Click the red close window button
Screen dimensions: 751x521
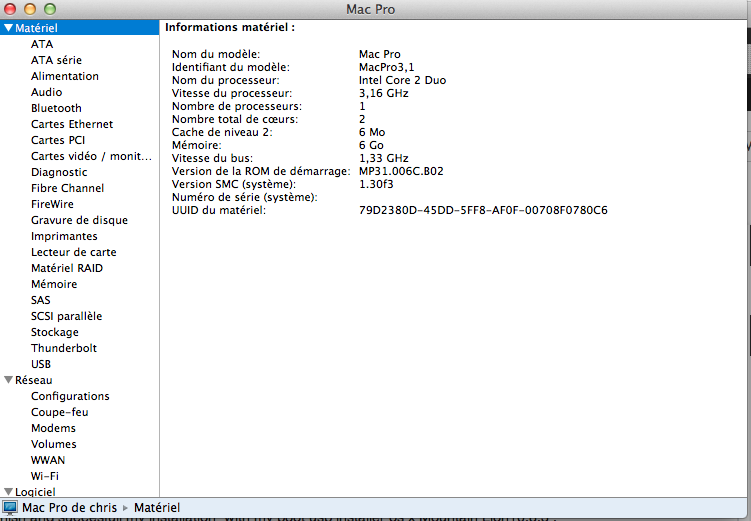click(x=11, y=9)
